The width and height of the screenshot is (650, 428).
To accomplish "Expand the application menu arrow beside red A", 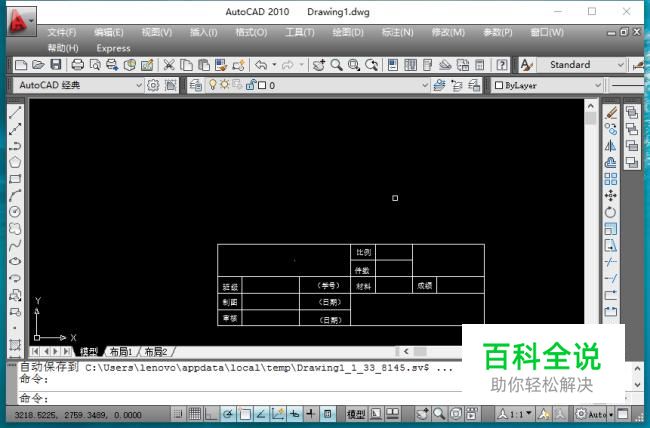I will [32, 20].
